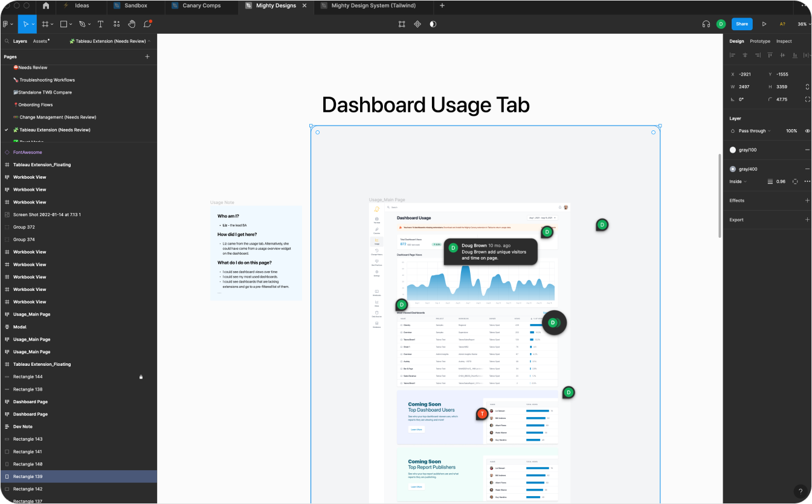Image resolution: width=812 pixels, height=504 pixels.
Task: Select the Text tool
Action: pos(100,24)
